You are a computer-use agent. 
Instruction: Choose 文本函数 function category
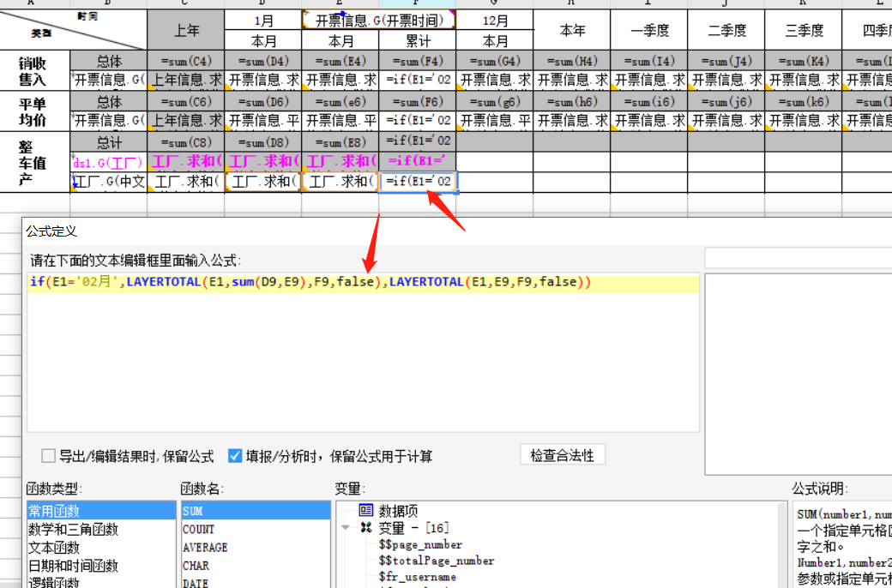53,547
